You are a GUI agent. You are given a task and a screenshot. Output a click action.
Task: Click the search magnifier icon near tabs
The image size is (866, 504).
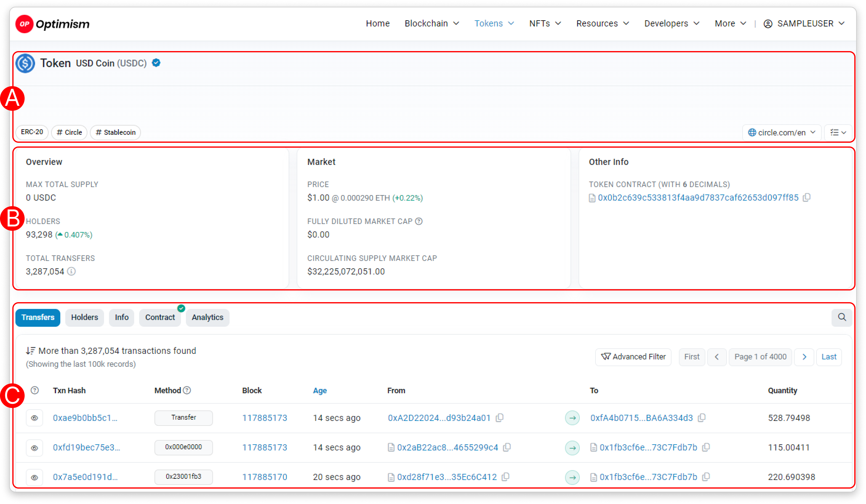tap(842, 317)
